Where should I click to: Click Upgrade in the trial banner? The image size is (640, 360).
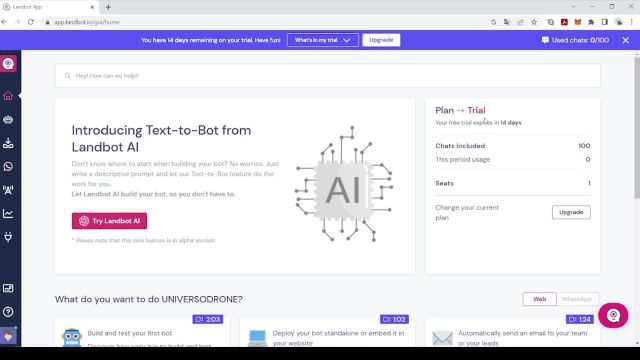coord(381,40)
